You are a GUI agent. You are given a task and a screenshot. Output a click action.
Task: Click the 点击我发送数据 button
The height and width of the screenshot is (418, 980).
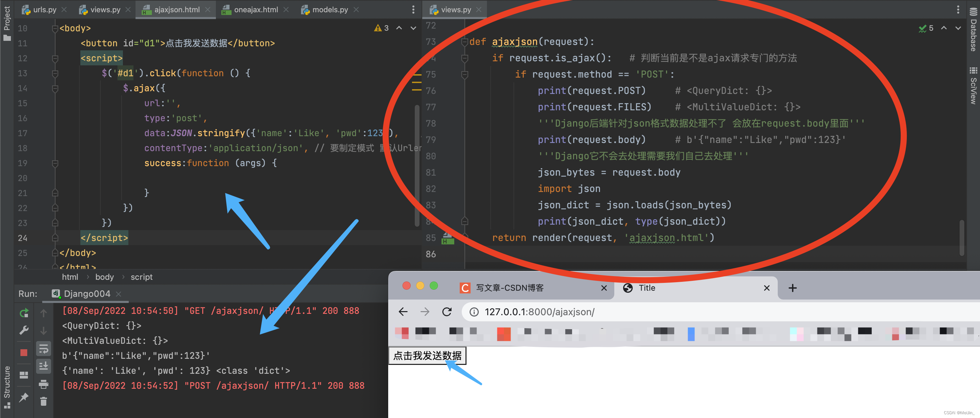(427, 356)
